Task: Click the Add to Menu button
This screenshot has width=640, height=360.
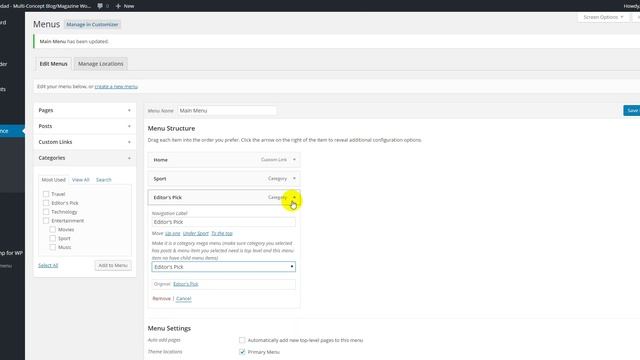Action: 113,265
